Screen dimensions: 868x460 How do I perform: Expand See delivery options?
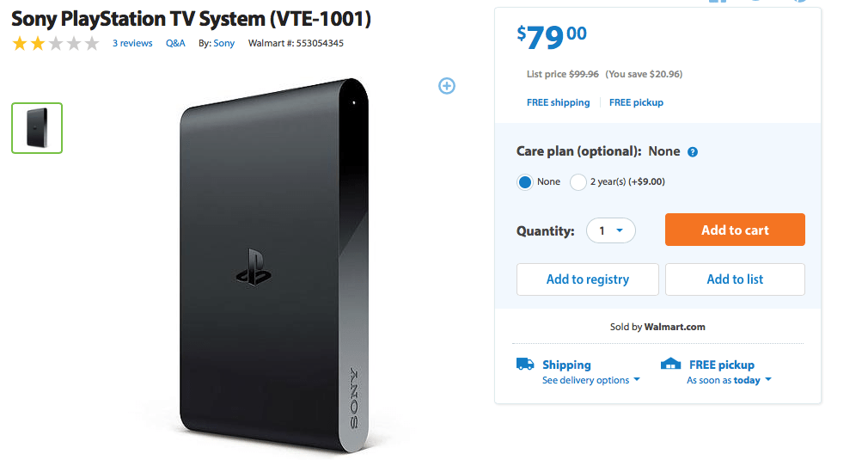pos(590,380)
